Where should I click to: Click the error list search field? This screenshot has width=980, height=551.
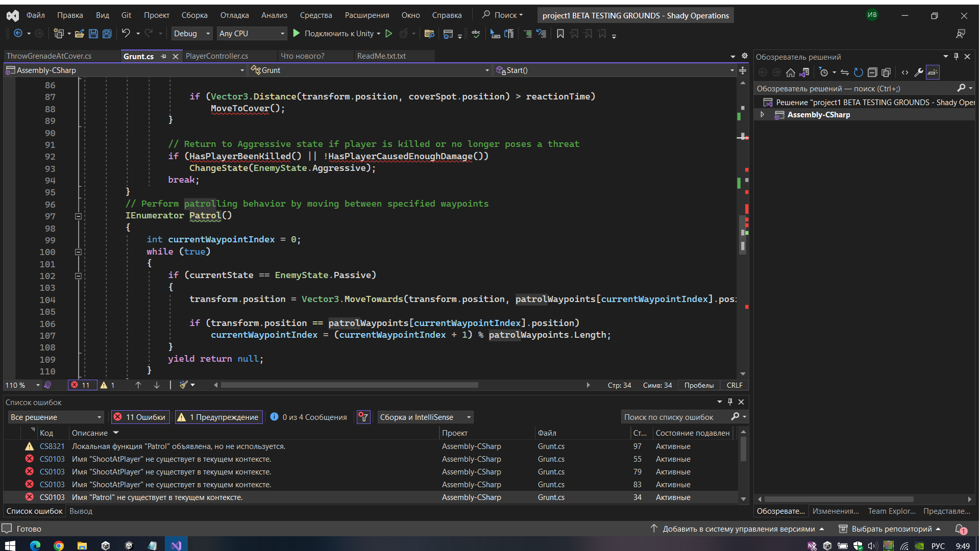tap(674, 417)
